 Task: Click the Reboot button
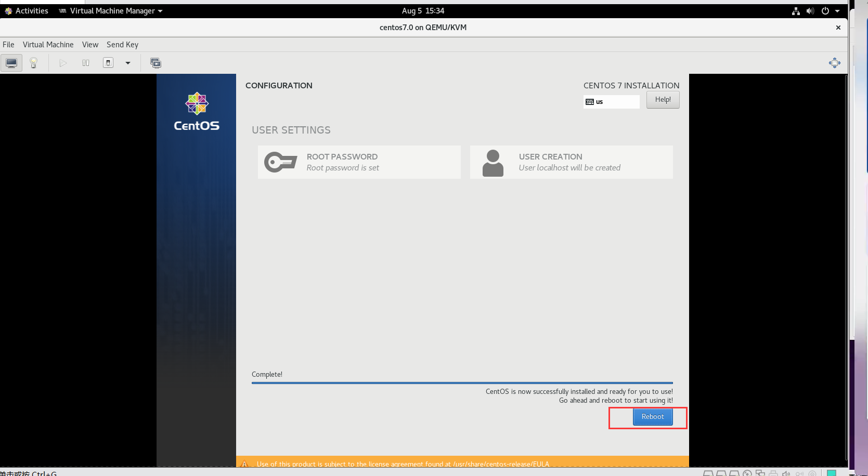653,417
